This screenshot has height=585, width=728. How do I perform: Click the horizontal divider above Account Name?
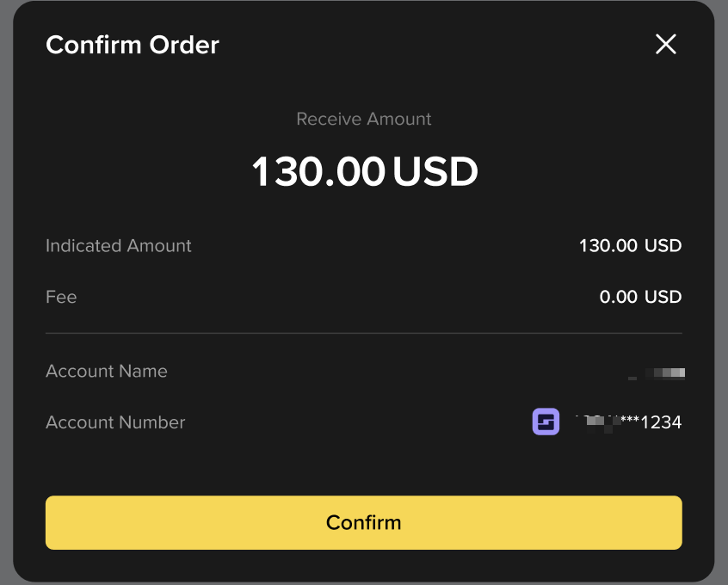point(363,333)
